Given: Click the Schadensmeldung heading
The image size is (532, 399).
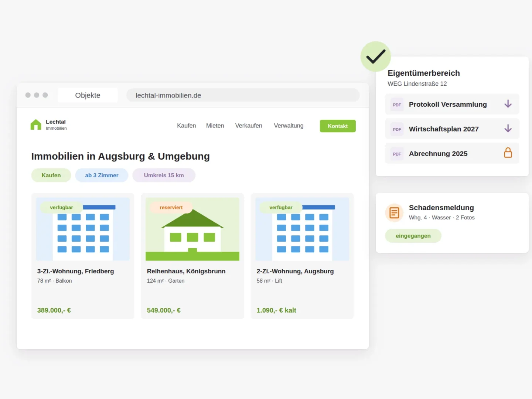Looking at the screenshot, I should (441, 208).
